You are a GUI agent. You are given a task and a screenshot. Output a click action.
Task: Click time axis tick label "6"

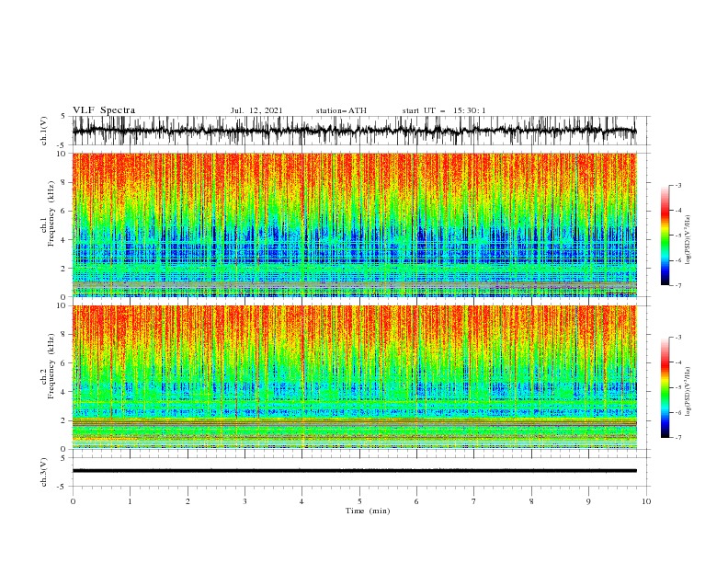[416, 501]
